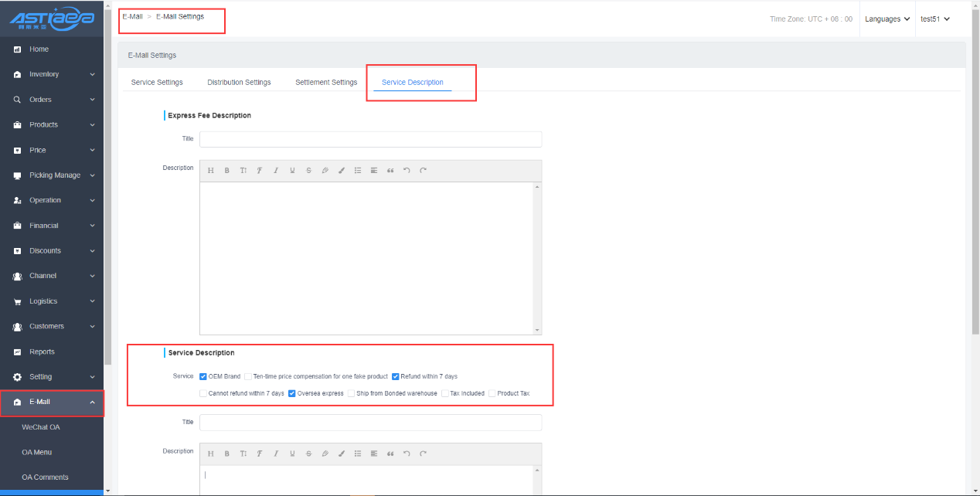
Task: Open the Settlement Settings tab
Action: coord(326,83)
